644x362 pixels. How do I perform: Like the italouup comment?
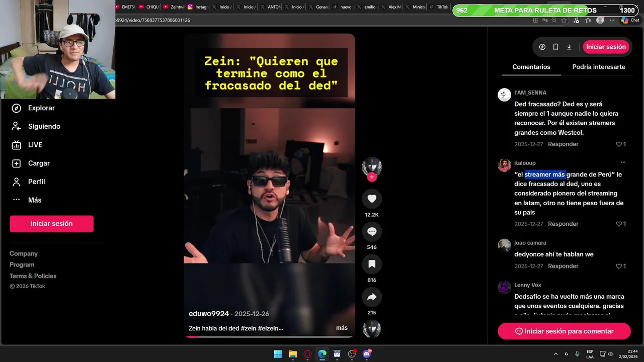[x=619, y=224]
